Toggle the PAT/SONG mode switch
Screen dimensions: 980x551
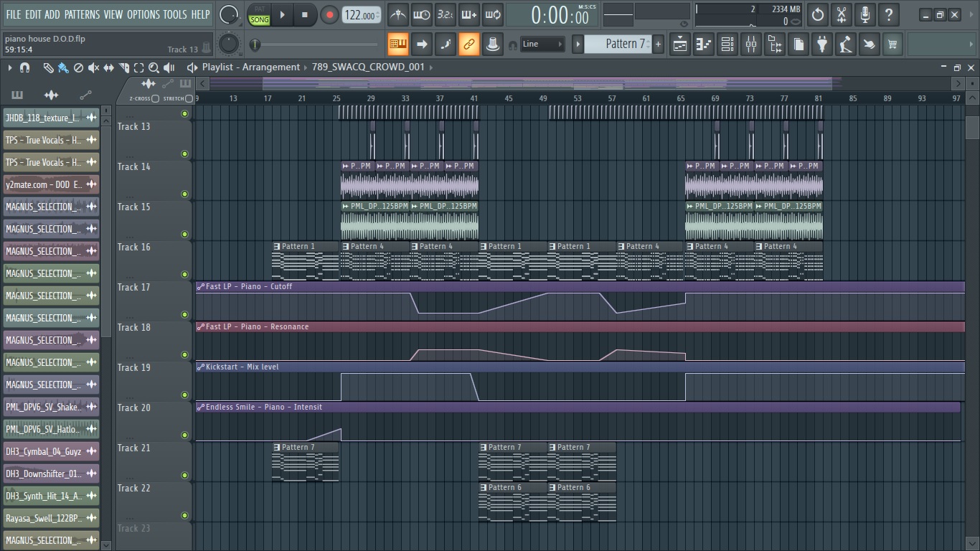click(x=259, y=15)
